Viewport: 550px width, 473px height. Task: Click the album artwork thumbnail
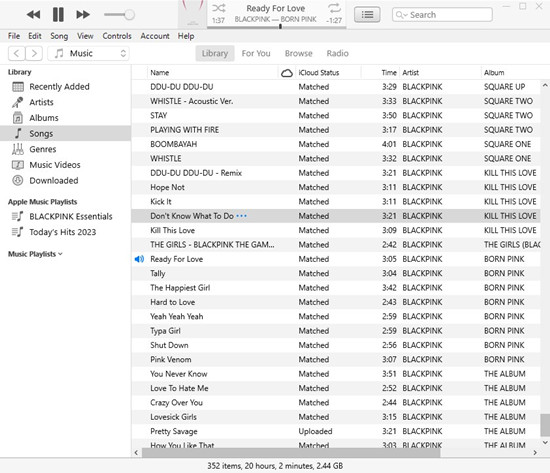[192, 13]
